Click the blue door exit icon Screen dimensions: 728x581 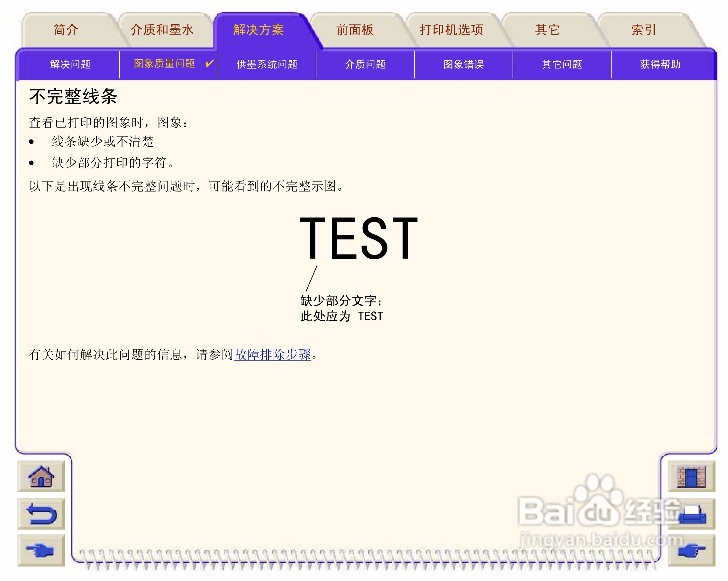691,477
